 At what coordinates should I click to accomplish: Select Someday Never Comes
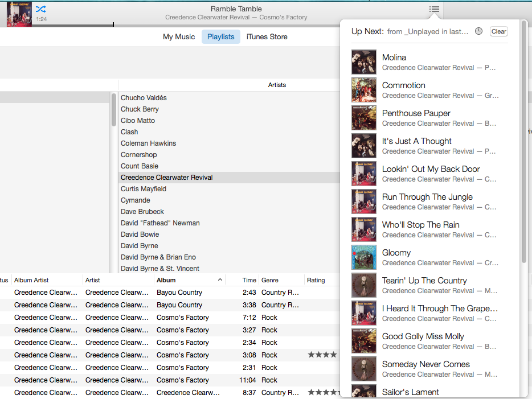tap(430, 368)
